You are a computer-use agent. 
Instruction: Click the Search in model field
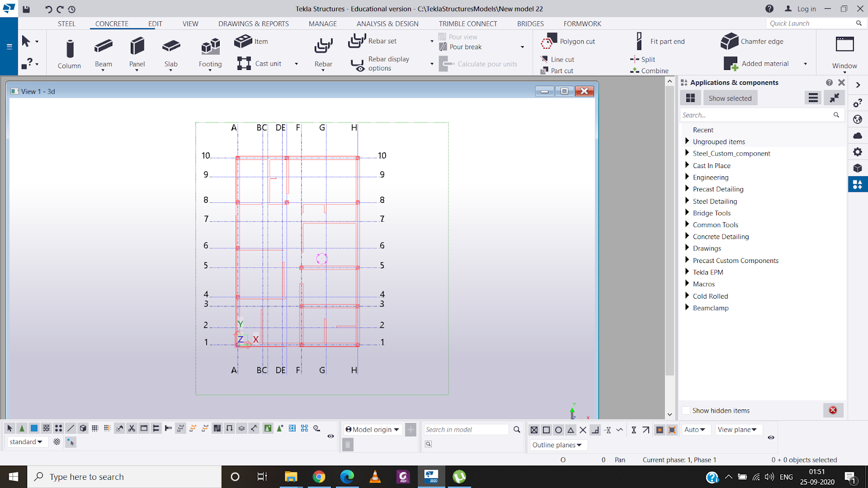point(465,429)
